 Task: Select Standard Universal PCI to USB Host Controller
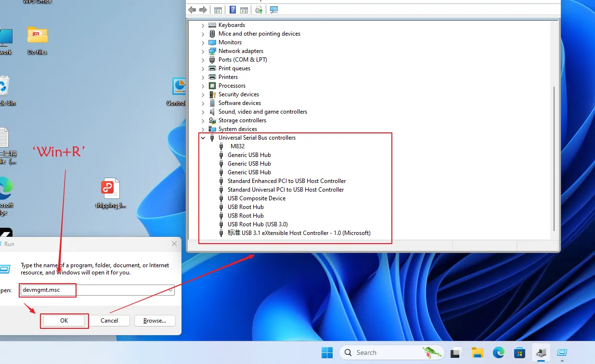tap(285, 190)
